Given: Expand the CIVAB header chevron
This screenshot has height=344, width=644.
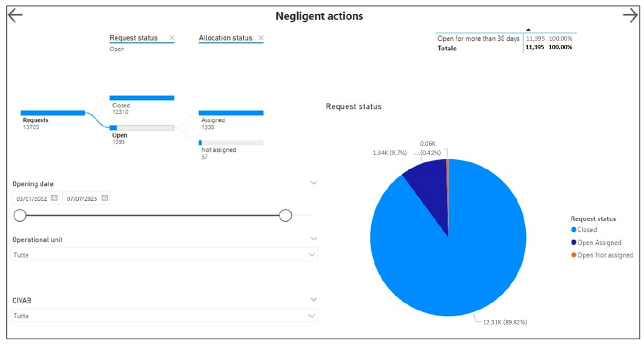Looking at the screenshot, I should (314, 299).
